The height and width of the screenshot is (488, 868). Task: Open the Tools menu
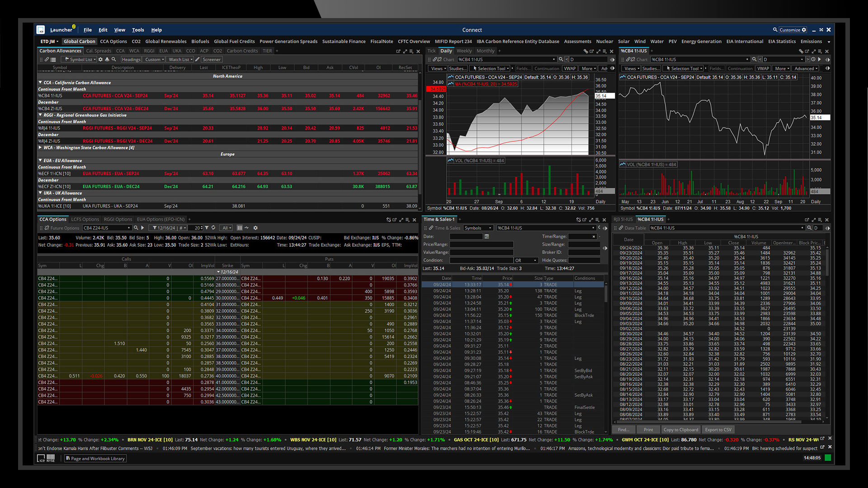tap(138, 30)
